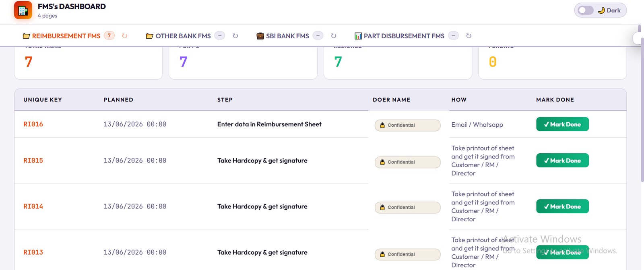Click the HOW column header
644x270 pixels.
(x=459, y=100)
